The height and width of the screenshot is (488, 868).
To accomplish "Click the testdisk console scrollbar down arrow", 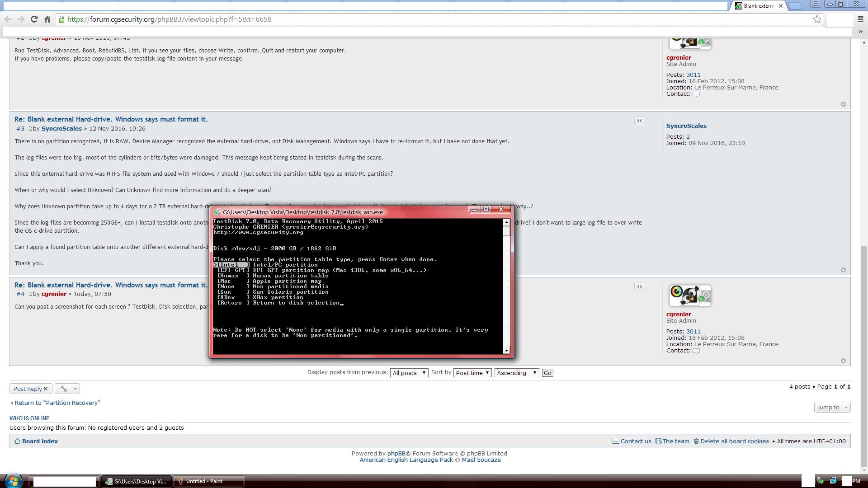I will (x=506, y=351).
